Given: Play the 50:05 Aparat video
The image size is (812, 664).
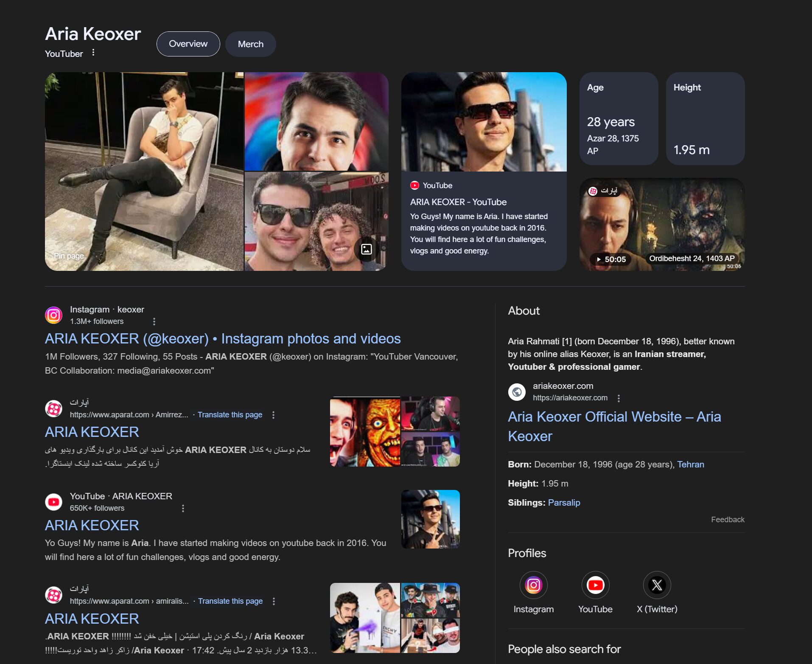Looking at the screenshot, I should pos(610,259).
